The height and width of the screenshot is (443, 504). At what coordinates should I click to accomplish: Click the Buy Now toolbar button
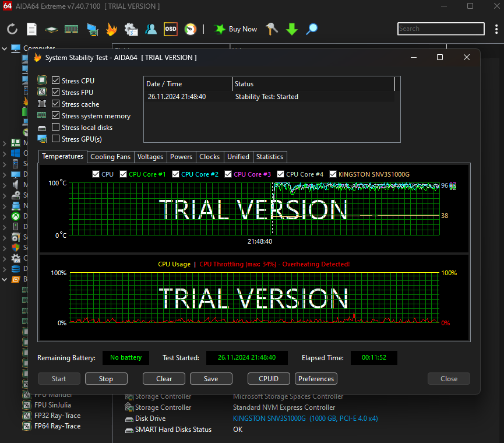(236, 29)
